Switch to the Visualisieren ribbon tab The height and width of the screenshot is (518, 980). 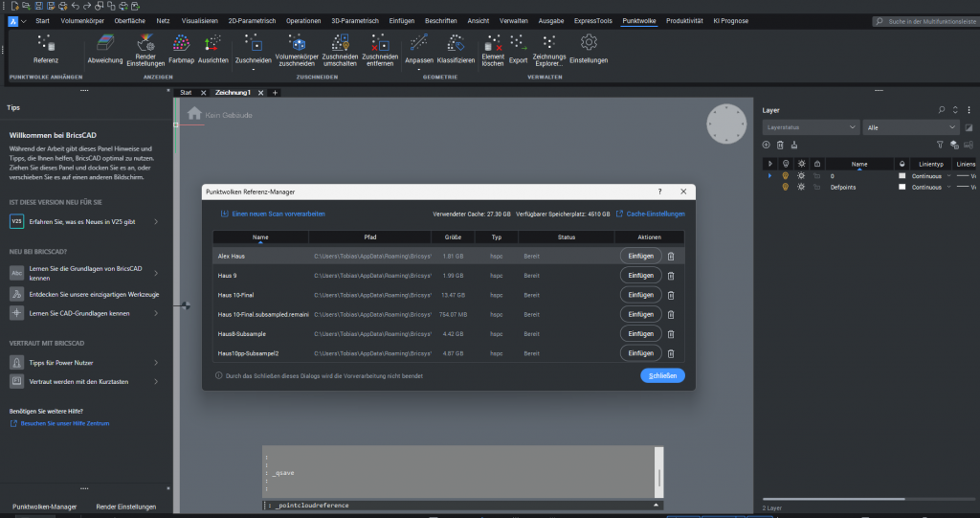point(199,19)
